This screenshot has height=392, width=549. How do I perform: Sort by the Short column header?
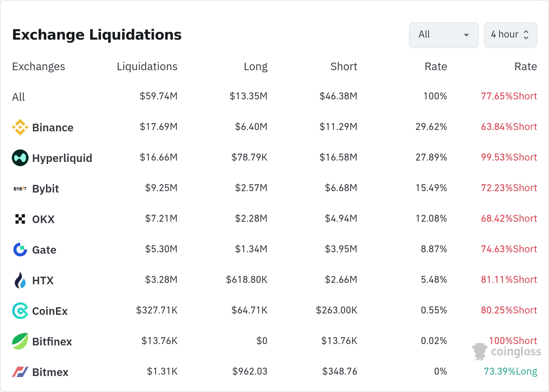click(343, 66)
